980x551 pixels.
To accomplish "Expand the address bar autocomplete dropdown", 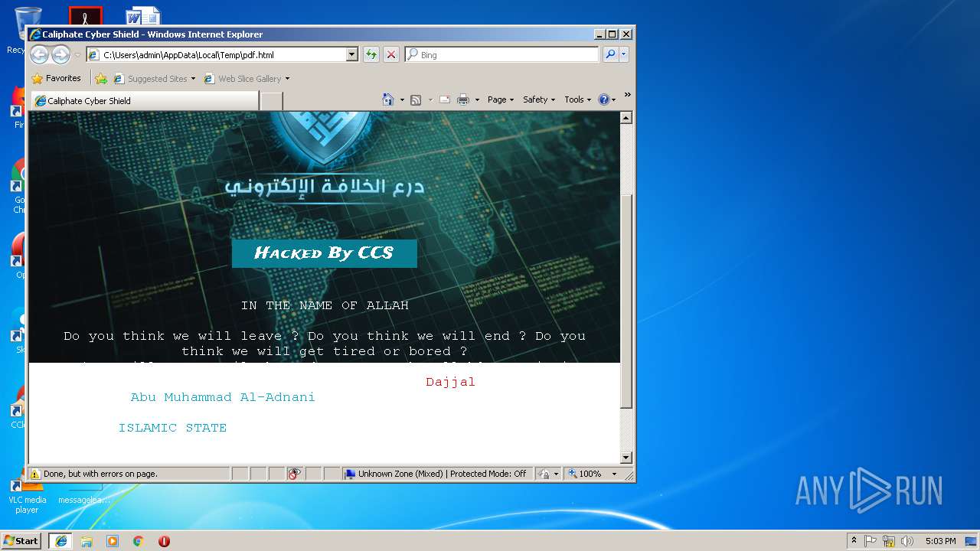I will click(352, 54).
